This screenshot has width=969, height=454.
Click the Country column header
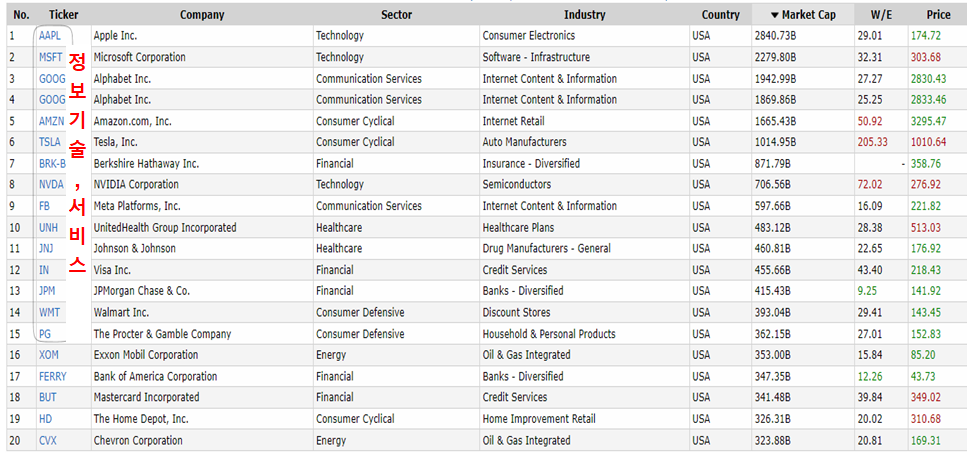point(720,15)
